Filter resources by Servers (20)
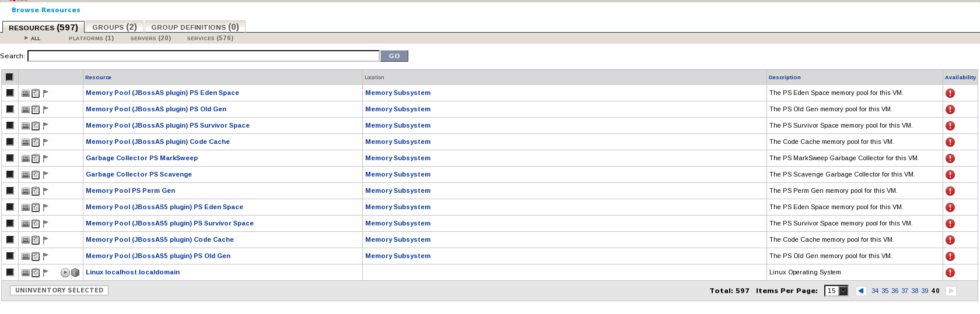This screenshot has width=980, height=314. tap(150, 38)
